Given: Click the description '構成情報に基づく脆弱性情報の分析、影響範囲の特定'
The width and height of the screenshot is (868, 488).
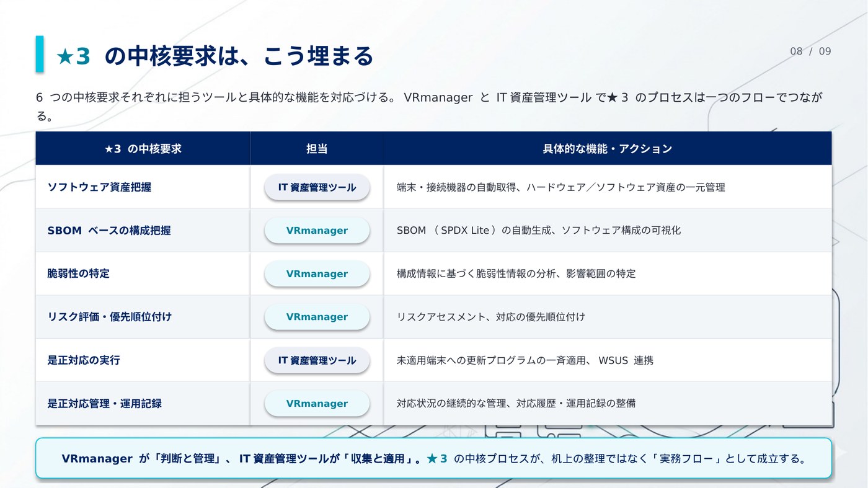Looking at the screenshot, I should click(516, 273).
